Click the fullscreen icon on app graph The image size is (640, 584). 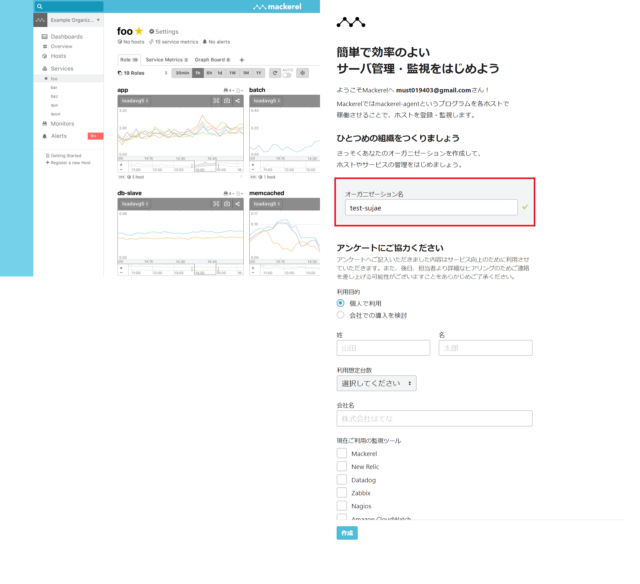pyautogui.click(x=216, y=101)
